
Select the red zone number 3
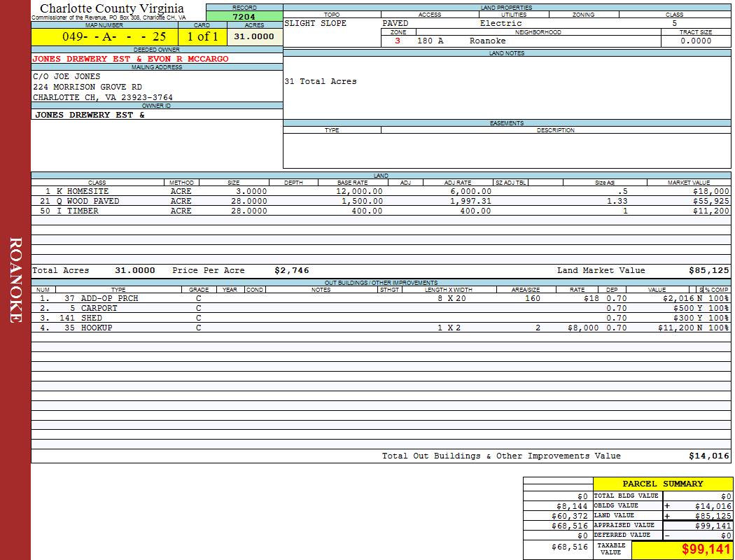398,41
